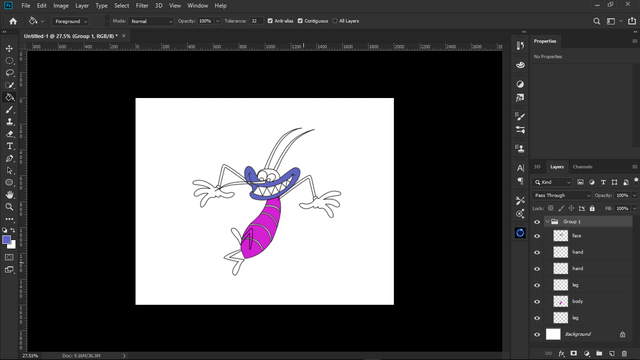640x360 pixels.
Task: Open the Adjustments panel icon
Action: click(520, 84)
